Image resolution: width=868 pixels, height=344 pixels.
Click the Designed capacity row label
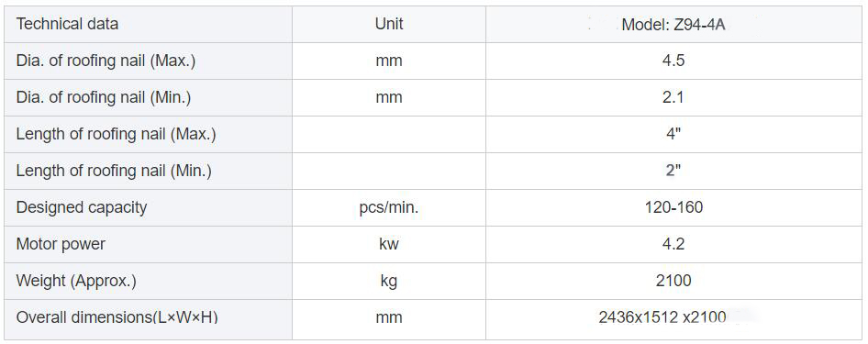[x=82, y=207]
